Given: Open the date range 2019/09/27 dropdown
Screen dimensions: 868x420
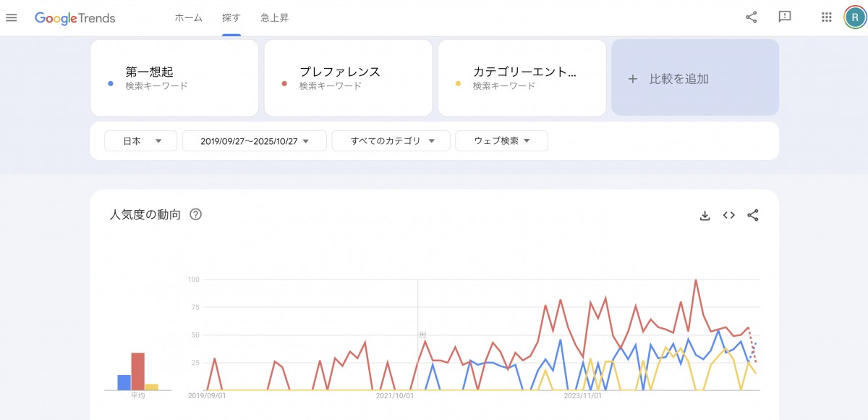Looking at the screenshot, I should 255,141.
